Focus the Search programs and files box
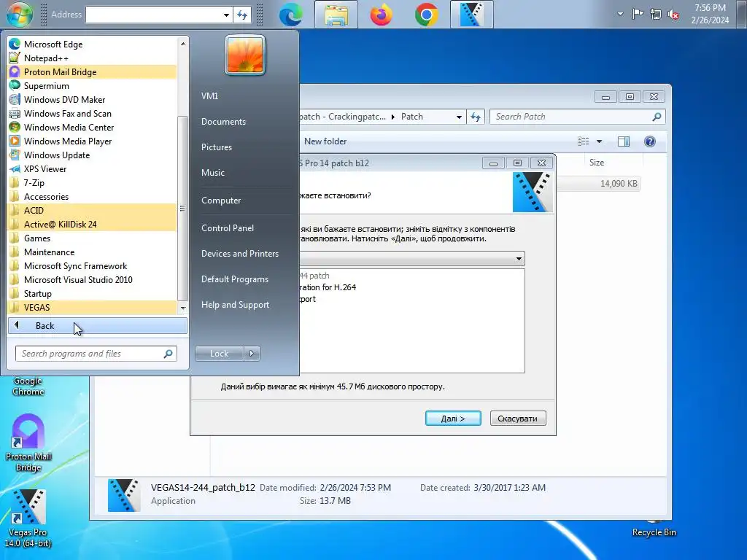 (x=96, y=354)
